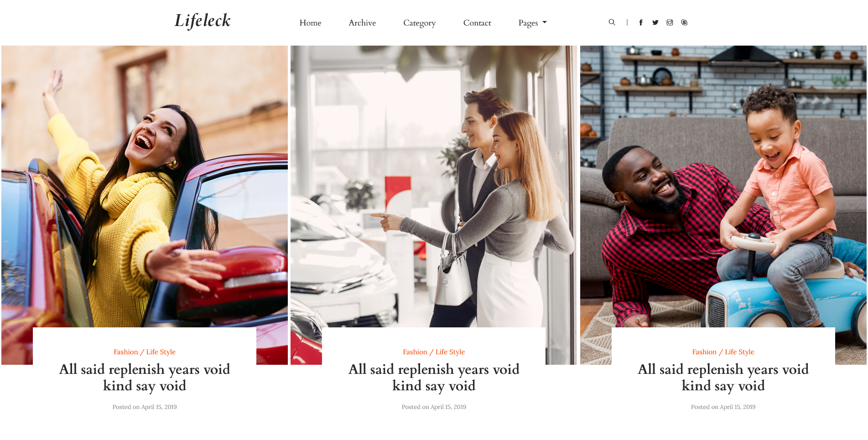Open the search magnifier icon
The image size is (868, 440).
click(x=612, y=22)
